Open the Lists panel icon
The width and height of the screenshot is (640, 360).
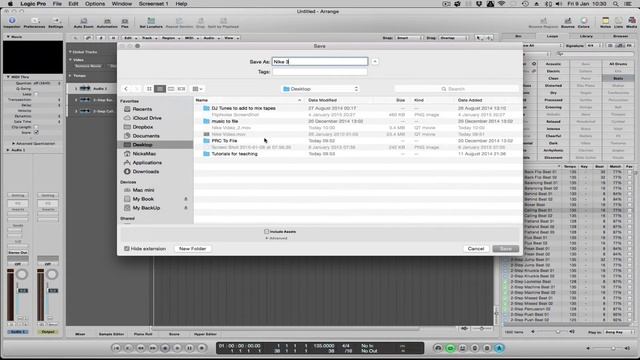[x=618, y=22]
